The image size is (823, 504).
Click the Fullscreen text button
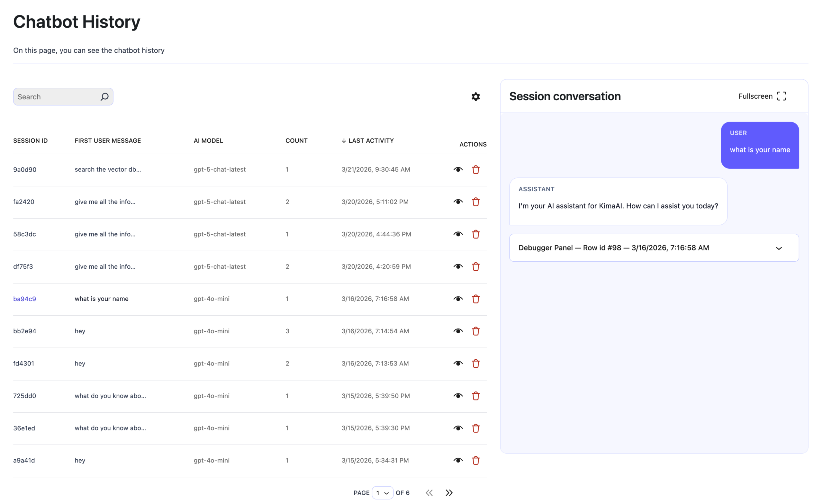coord(755,96)
